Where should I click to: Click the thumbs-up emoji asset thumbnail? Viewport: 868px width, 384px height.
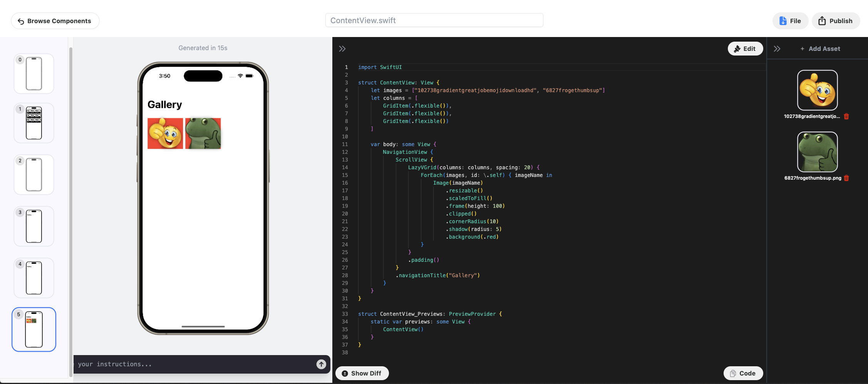click(817, 90)
